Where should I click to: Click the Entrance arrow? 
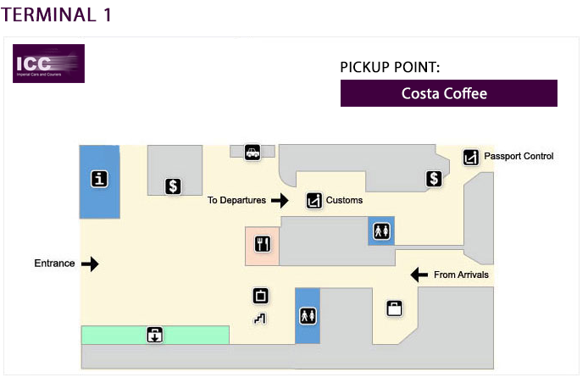(x=90, y=264)
